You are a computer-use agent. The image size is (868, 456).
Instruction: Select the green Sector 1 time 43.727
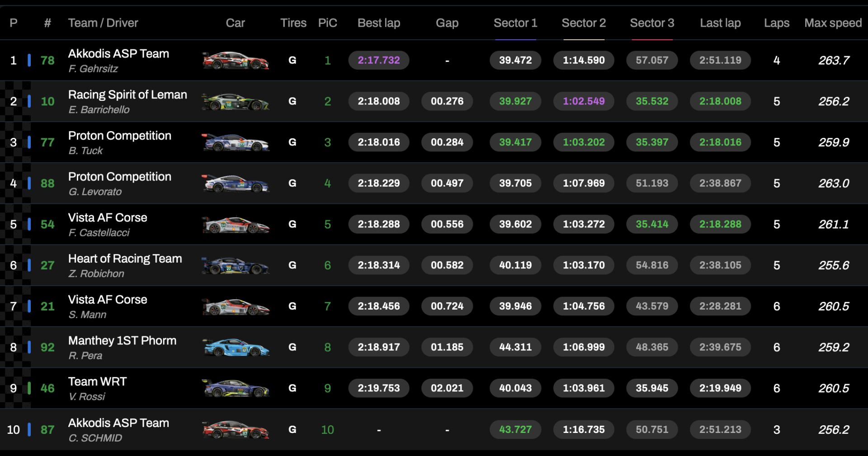point(515,430)
